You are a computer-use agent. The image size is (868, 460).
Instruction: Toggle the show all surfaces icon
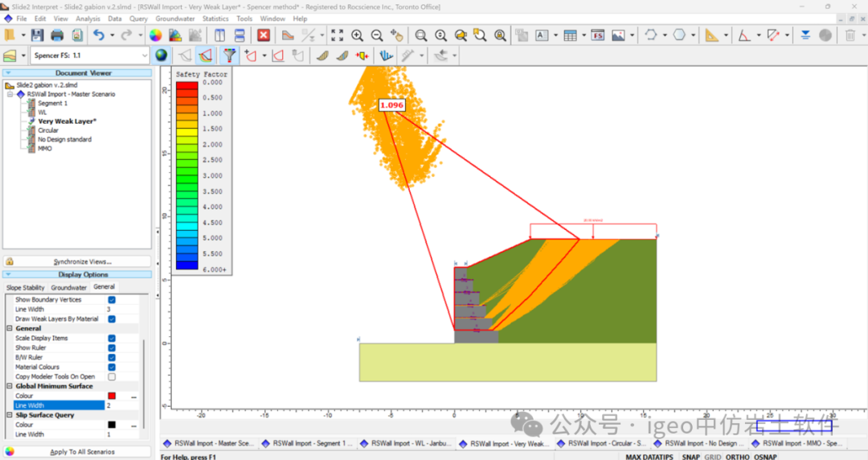point(206,55)
